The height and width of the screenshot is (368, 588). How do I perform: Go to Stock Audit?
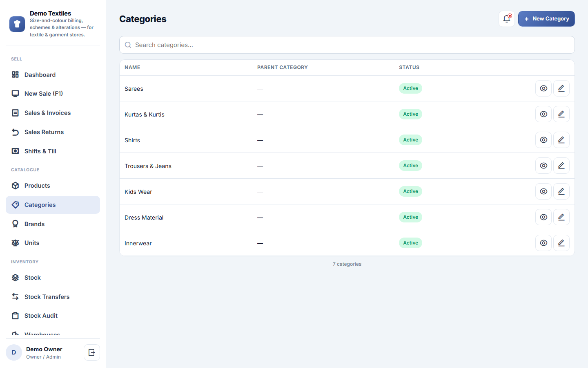(x=53, y=316)
